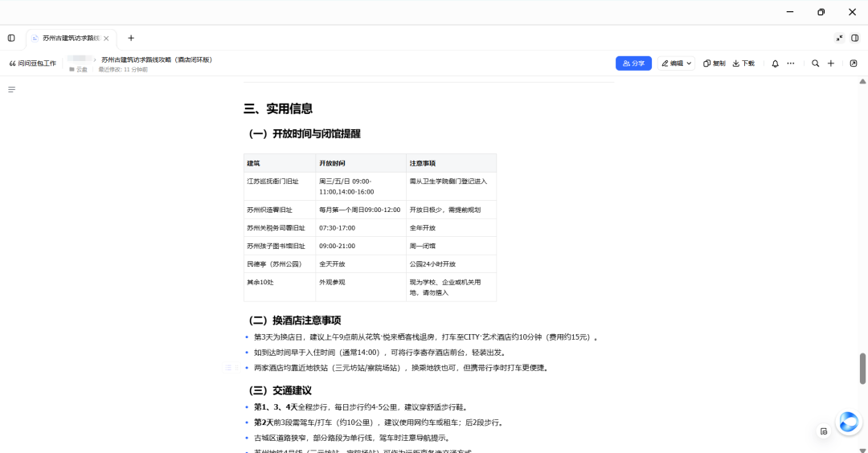
Task: Click the search magnifier icon
Action: (x=816, y=63)
